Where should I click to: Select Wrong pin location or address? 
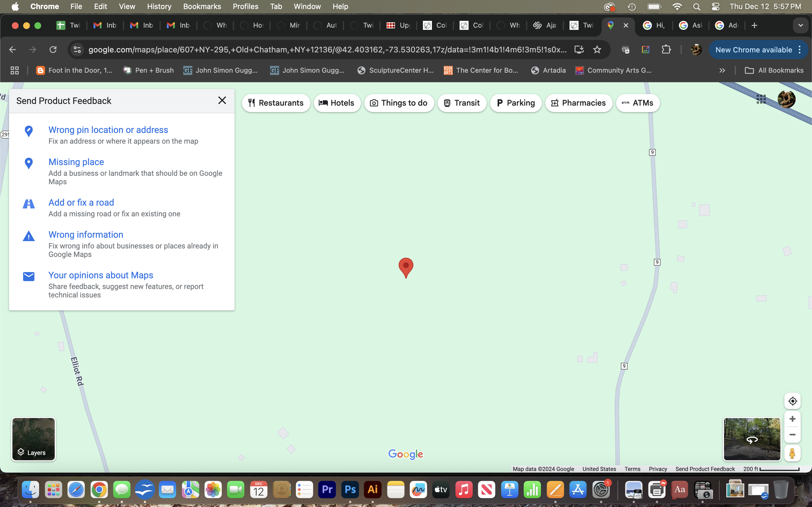pos(108,130)
